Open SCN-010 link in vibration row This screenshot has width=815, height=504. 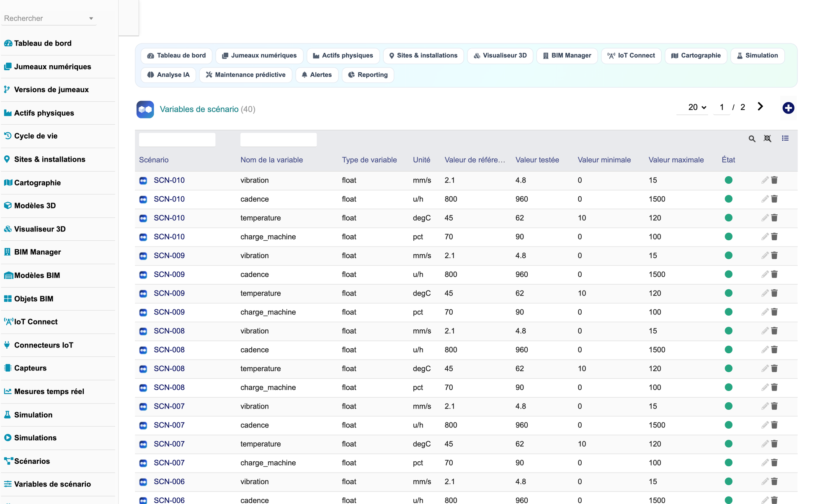[x=169, y=180]
